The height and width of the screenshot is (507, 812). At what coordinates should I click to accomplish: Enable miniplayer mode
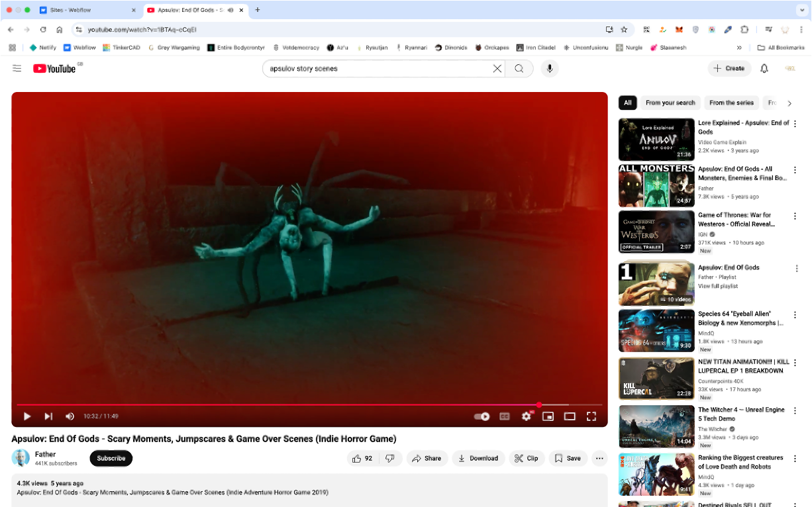coord(548,416)
